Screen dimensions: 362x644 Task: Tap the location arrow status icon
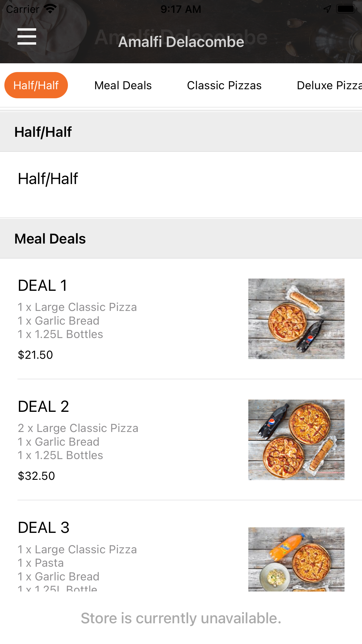(x=327, y=9)
